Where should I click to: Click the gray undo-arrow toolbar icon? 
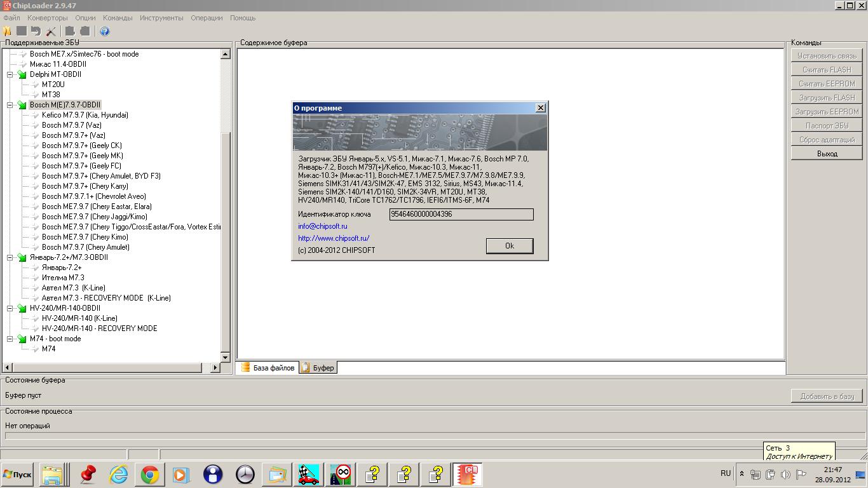tap(36, 31)
